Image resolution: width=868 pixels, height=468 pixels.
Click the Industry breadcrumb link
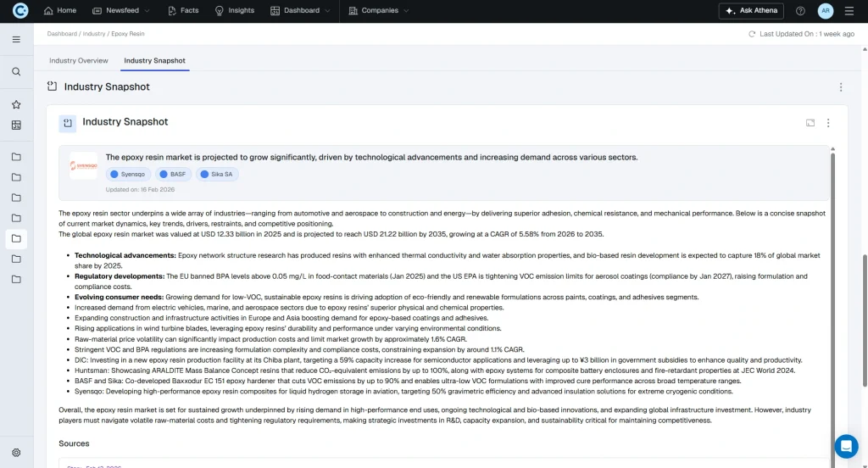94,34
